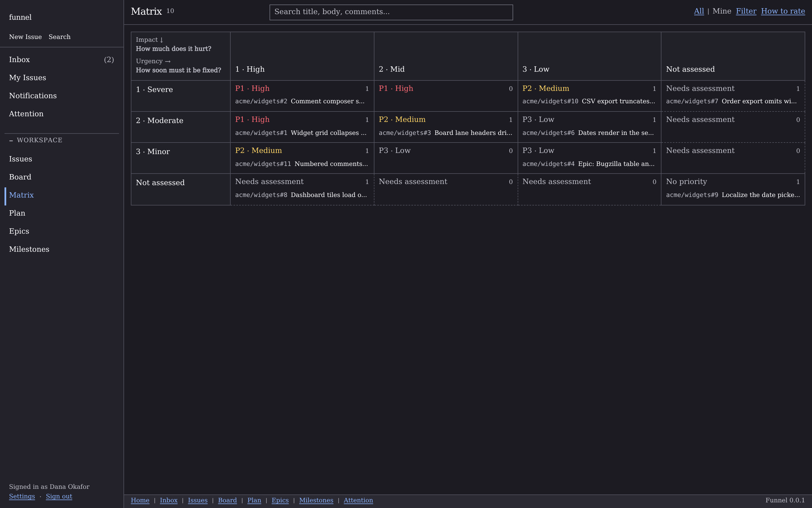Open issue acme/widgets#8 Dashboard tiles load
812x508 pixels.
[301, 195]
